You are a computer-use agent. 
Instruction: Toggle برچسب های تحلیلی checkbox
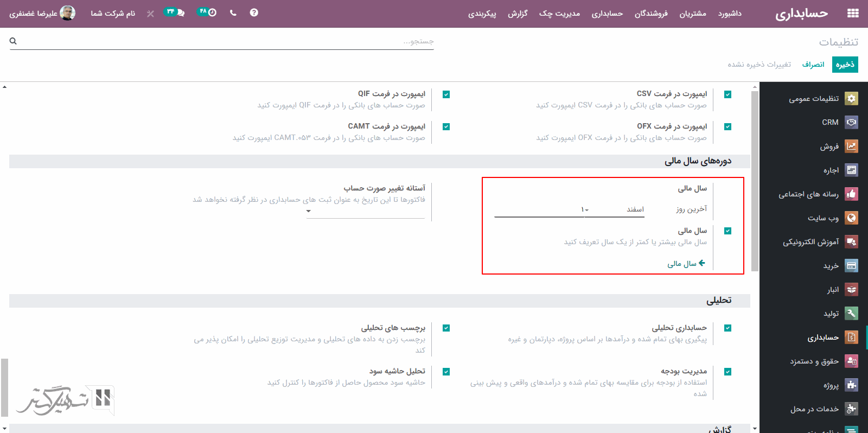446,328
